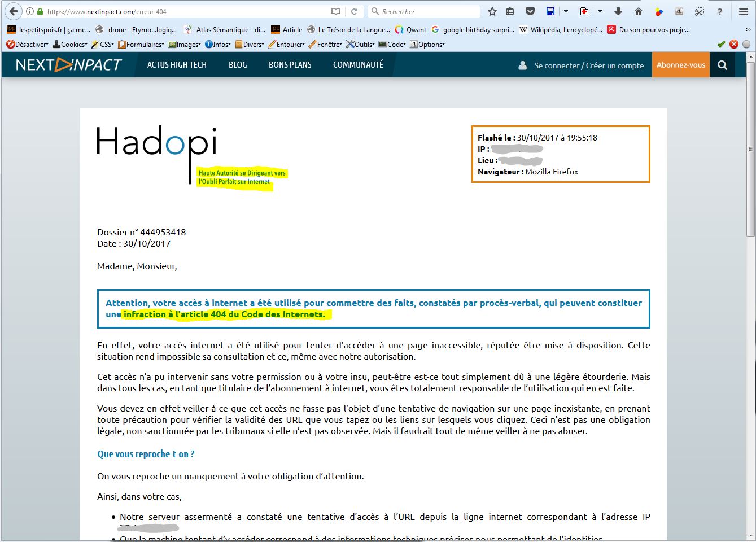Open dropdown arrow next to red cross icon
The height and width of the screenshot is (542, 756).
click(600, 11)
